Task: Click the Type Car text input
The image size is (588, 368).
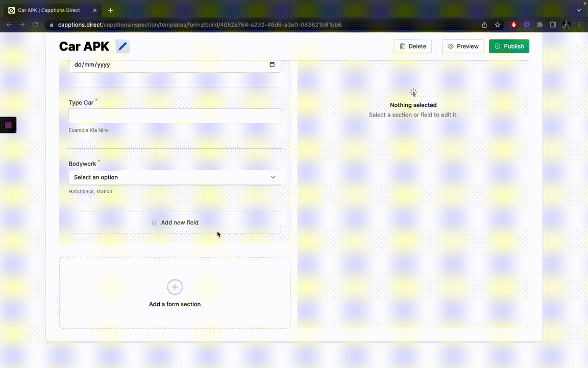Action: (x=175, y=117)
